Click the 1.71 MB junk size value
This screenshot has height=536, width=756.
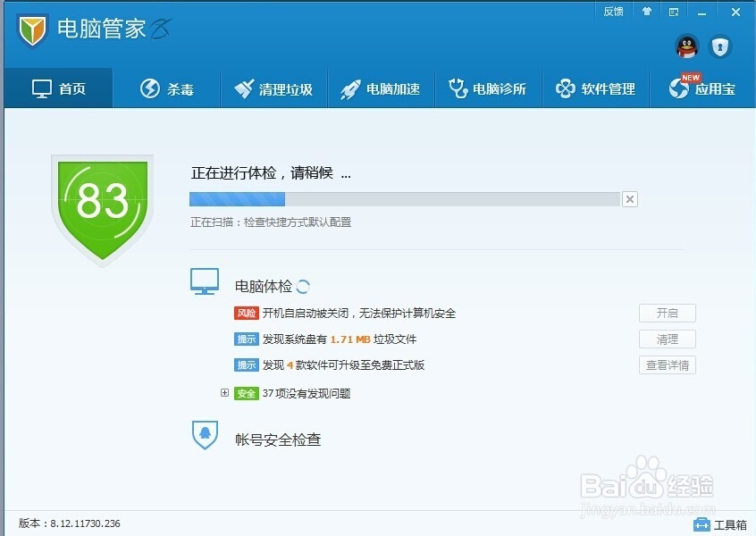350,339
